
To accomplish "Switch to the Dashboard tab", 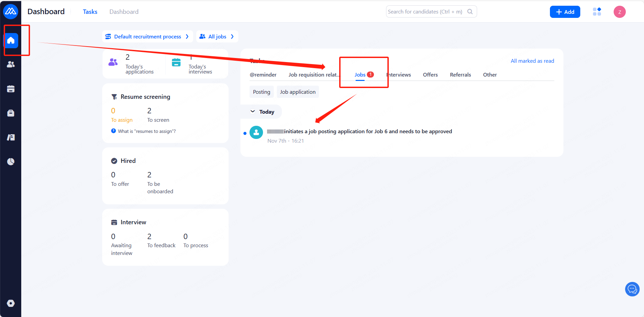I will pos(124,12).
